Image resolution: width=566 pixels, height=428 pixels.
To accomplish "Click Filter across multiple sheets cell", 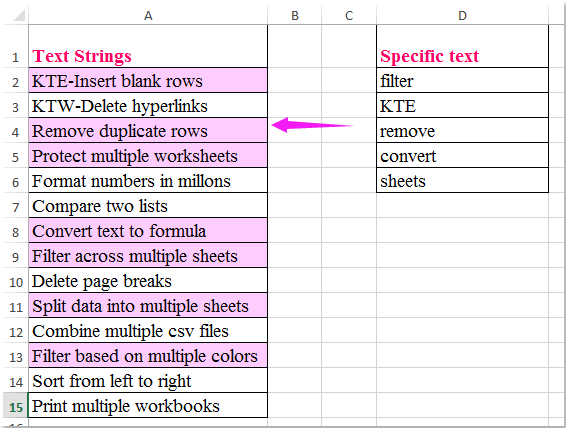I will (x=148, y=255).
